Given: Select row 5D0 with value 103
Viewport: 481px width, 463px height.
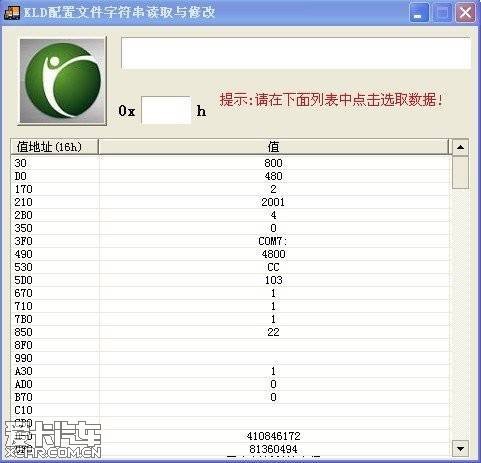Looking at the screenshot, I should 230,280.
